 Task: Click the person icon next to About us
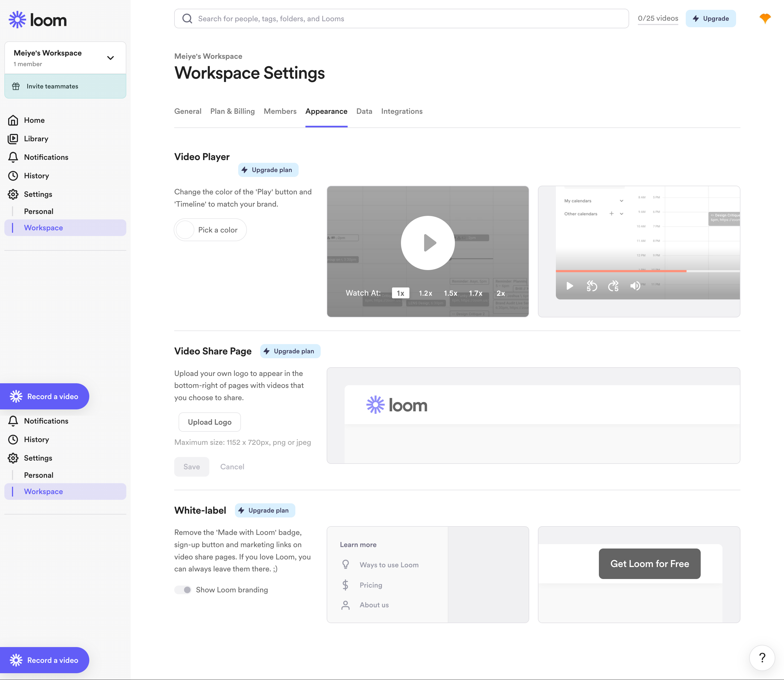345,605
